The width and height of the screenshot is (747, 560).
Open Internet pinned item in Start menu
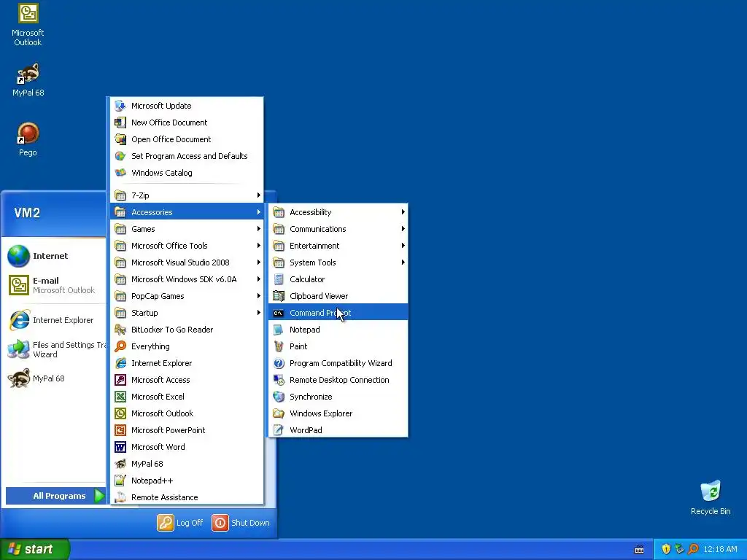pos(55,256)
